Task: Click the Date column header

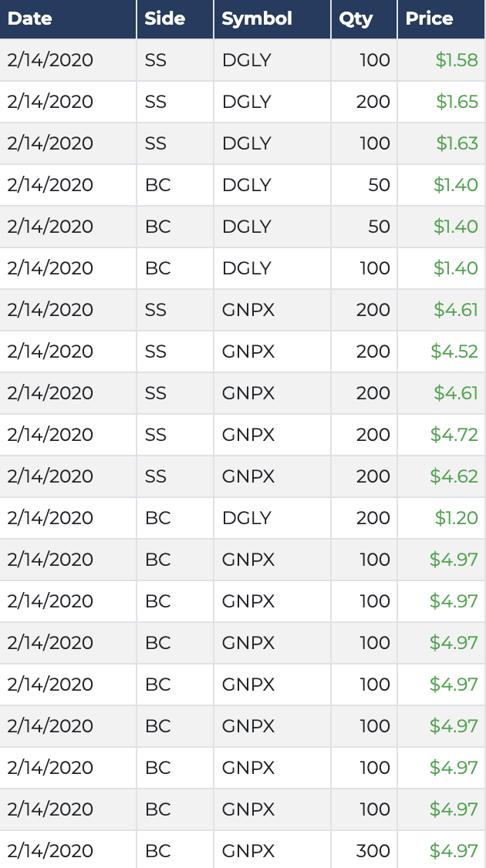Action: (29, 19)
